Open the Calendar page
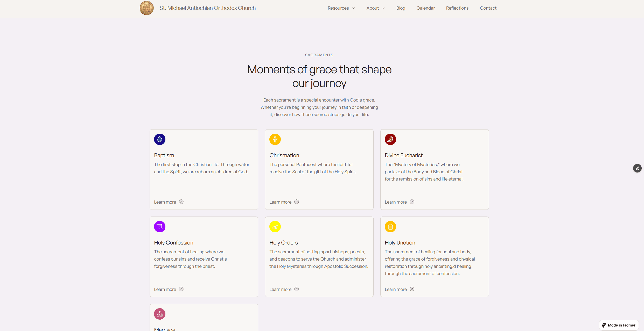The height and width of the screenshot is (331, 644). coord(425,8)
